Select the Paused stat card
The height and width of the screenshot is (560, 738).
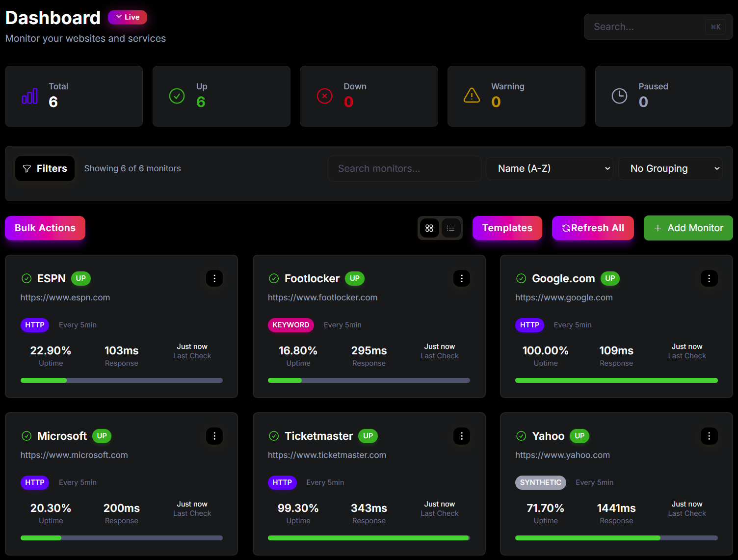tap(664, 96)
